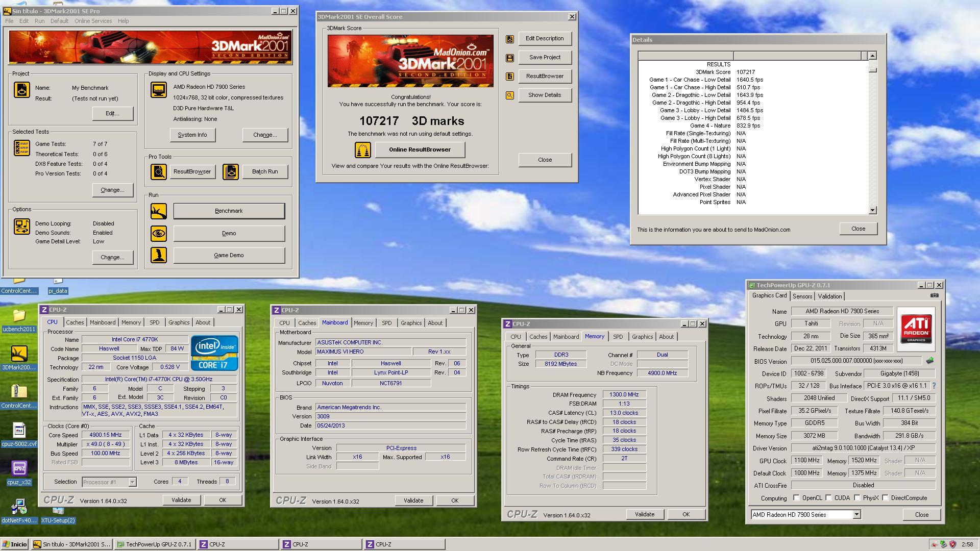Screen dimensions: 980x551
Task: Switch to the Graphics tab in the CPU-Z Memory window
Action: coord(642,337)
